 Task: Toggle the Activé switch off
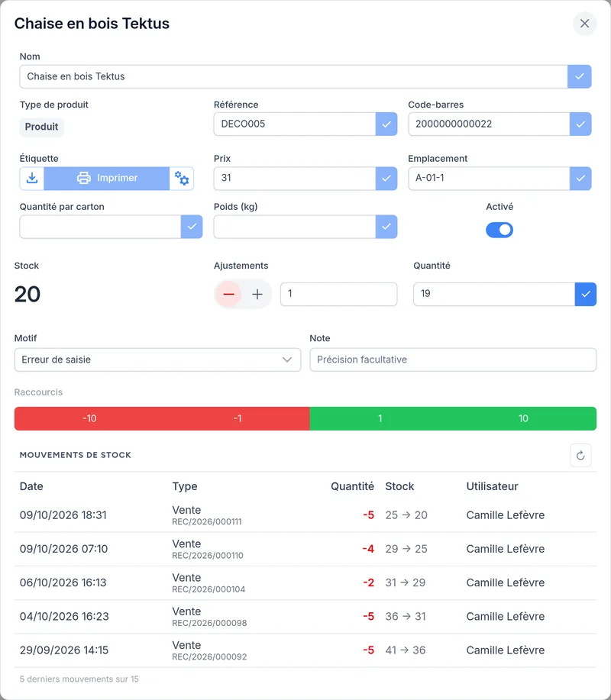pos(499,230)
